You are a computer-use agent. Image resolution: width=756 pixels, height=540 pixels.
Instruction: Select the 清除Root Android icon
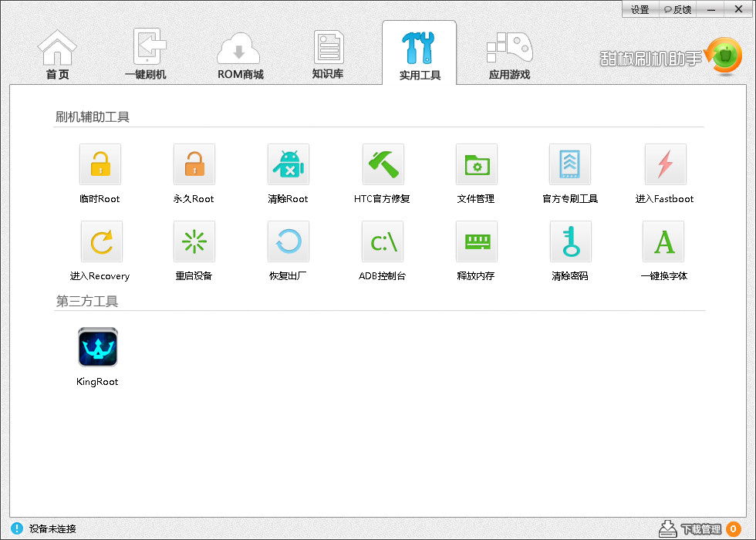pos(289,164)
